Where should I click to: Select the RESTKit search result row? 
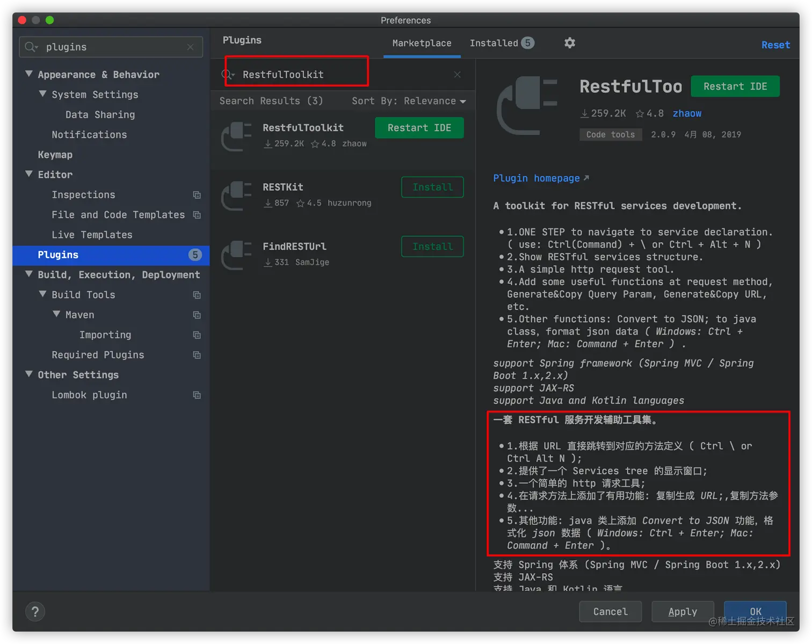click(x=343, y=196)
